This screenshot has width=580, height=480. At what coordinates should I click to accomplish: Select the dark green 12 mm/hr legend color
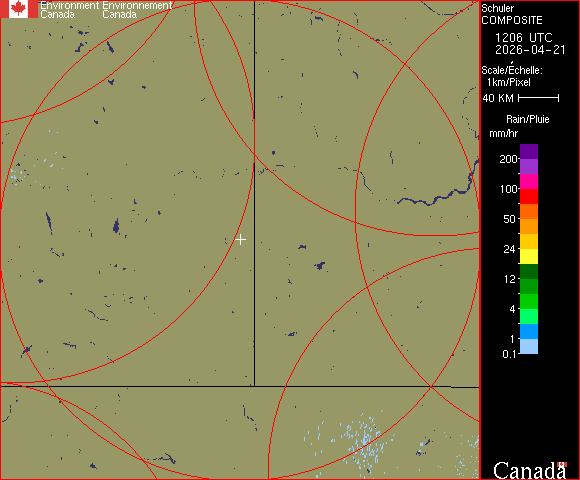(x=529, y=271)
